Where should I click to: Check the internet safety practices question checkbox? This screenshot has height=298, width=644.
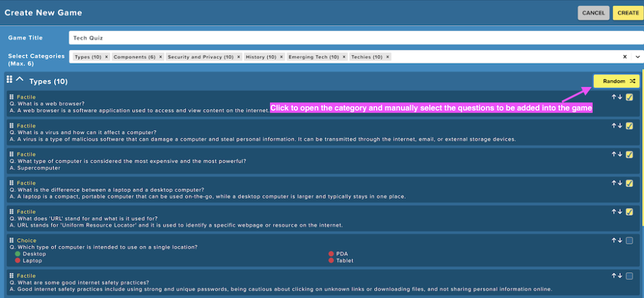[629, 276]
